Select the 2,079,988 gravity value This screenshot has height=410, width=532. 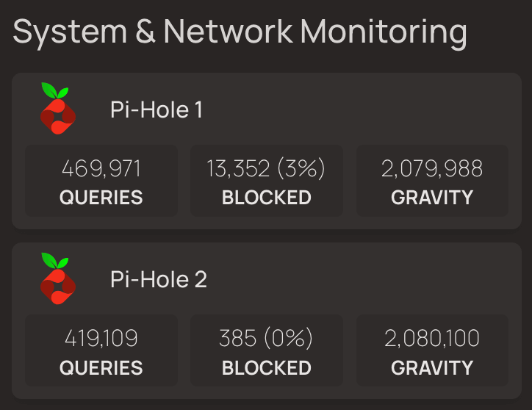point(432,169)
